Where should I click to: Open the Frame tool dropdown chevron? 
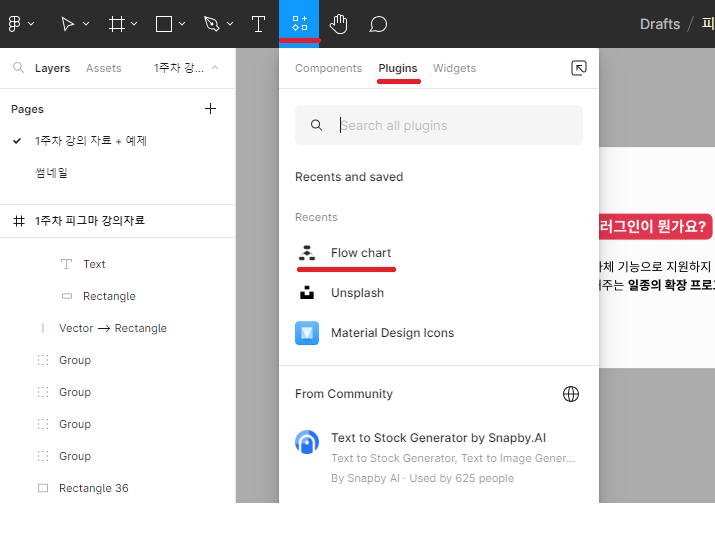[134, 24]
